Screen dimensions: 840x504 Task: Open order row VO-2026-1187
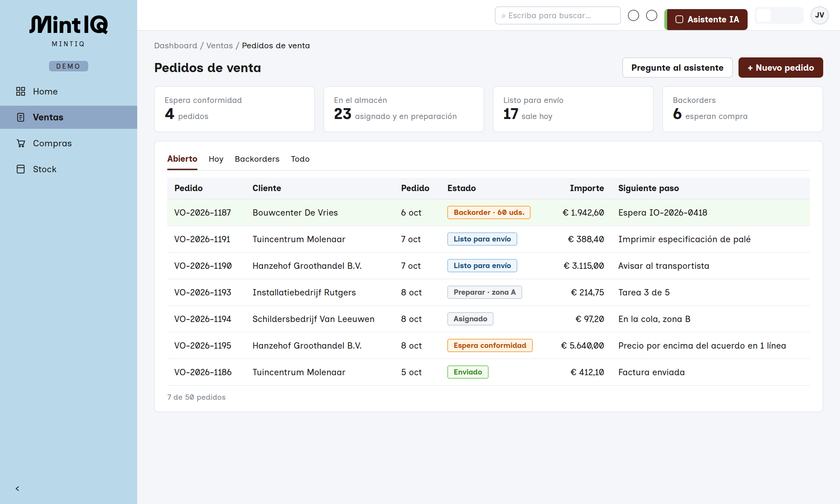tap(489, 212)
